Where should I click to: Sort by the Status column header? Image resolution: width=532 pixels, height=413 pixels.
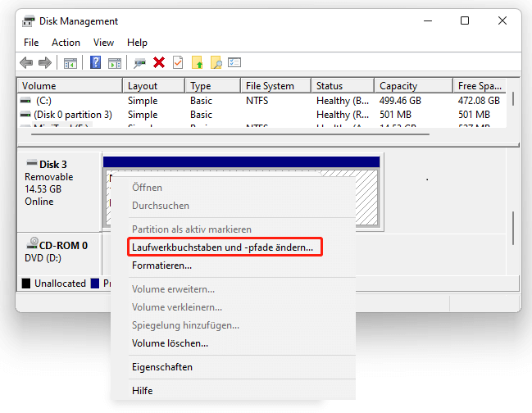coord(343,86)
